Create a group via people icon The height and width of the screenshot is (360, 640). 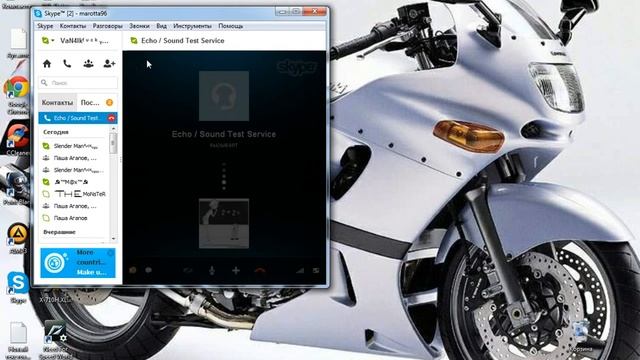point(88,64)
